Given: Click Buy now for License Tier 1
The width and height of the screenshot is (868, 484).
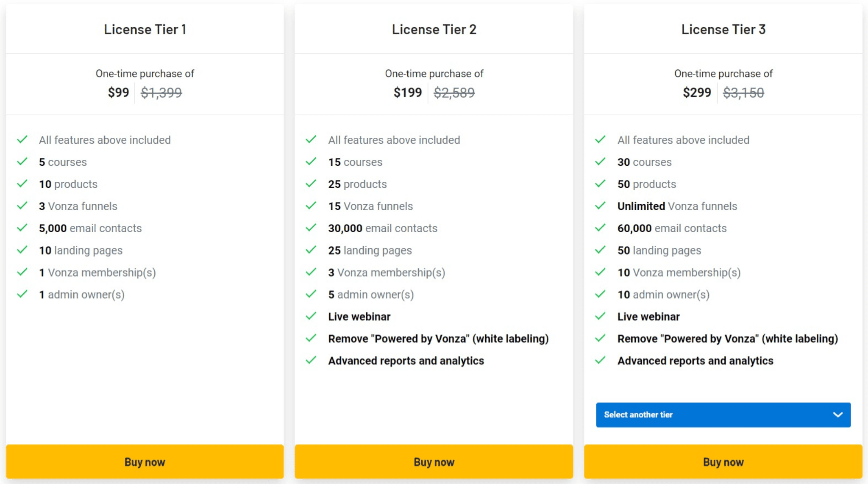Looking at the screenshot, I should 145,462.
